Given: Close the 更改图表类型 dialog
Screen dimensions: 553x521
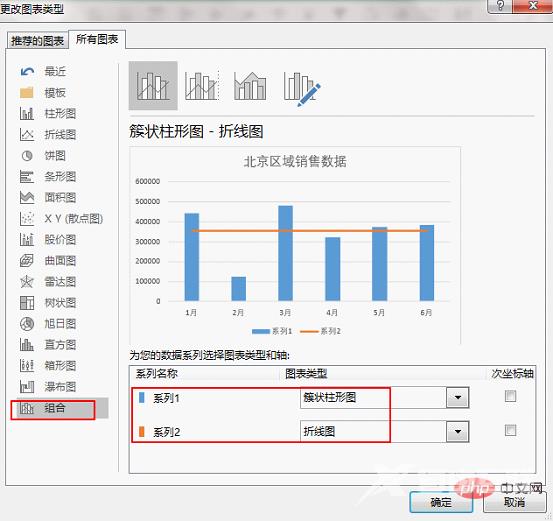Looking at the screenshot, I should (x=533, y=6).
